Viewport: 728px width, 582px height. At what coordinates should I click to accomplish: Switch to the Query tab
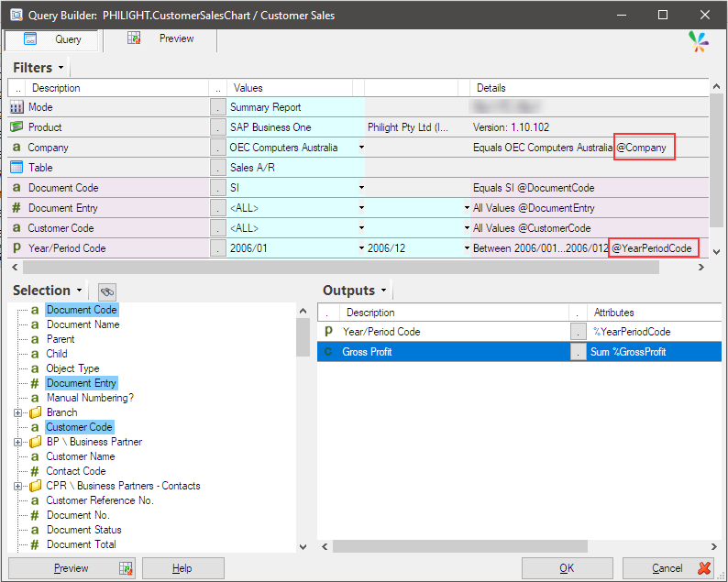51,40
